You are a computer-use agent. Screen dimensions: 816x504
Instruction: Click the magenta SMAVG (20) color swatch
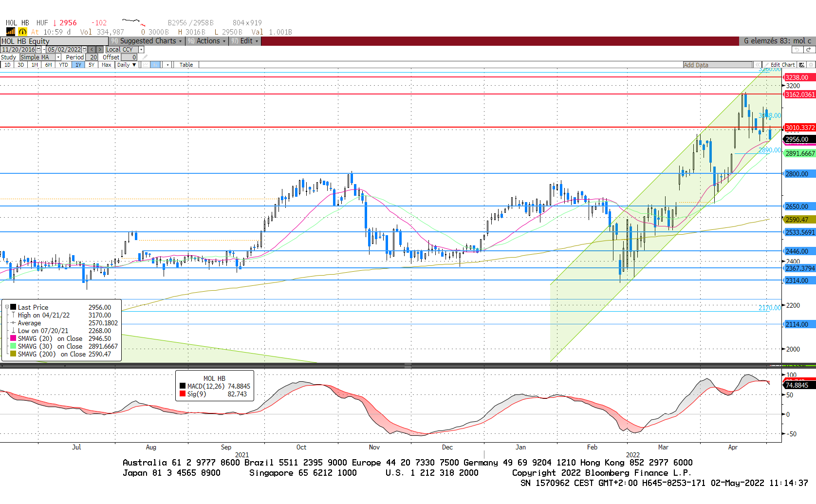(x=13, y=338)
